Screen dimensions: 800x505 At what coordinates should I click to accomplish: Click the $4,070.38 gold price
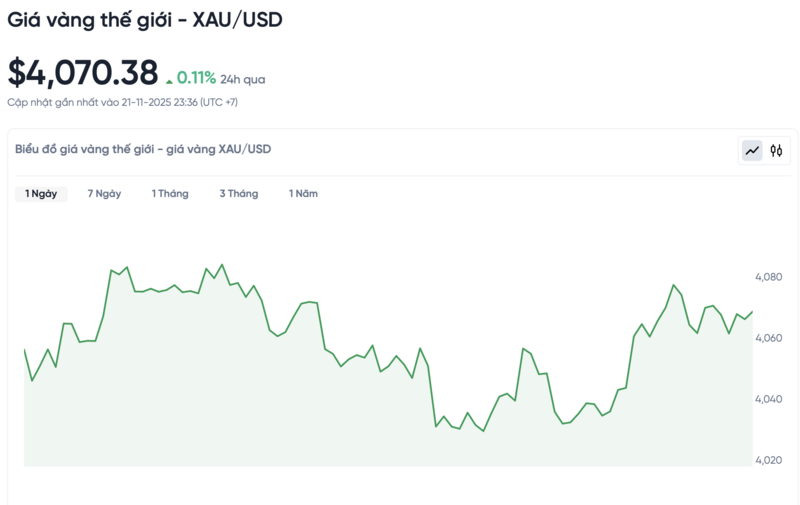[83, 73]
